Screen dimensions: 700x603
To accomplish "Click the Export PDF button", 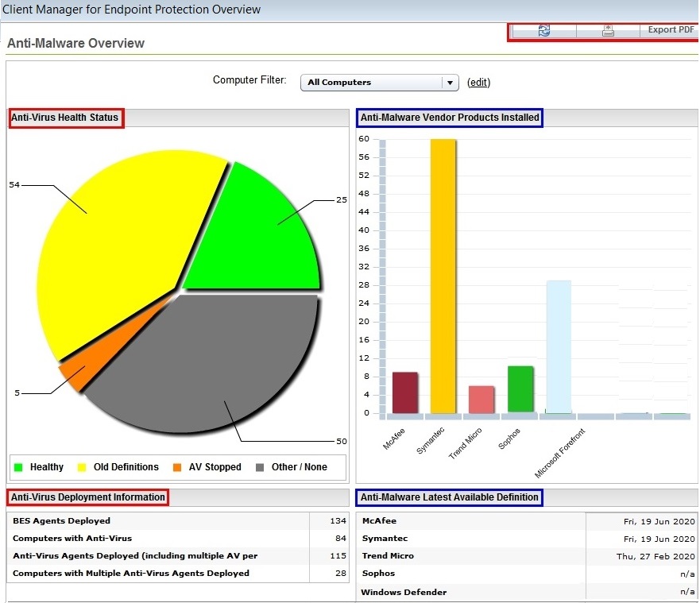I will click(671, 30).
